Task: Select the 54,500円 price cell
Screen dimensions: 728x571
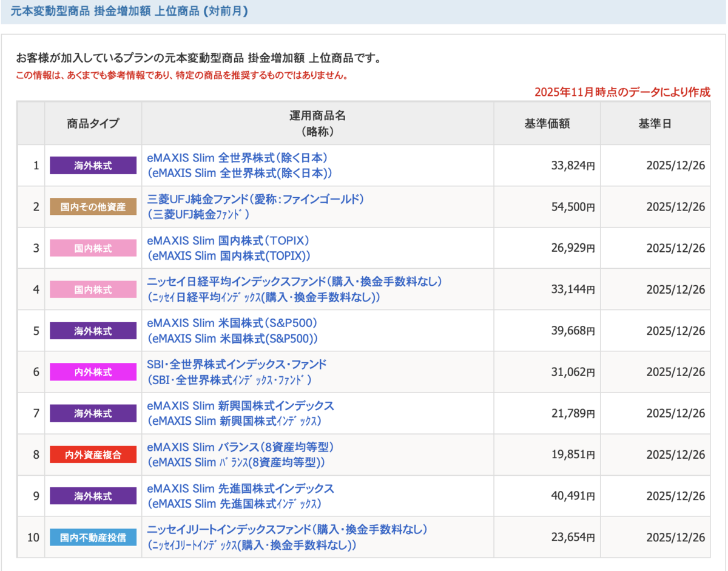Action: click(x=547, y=206)
